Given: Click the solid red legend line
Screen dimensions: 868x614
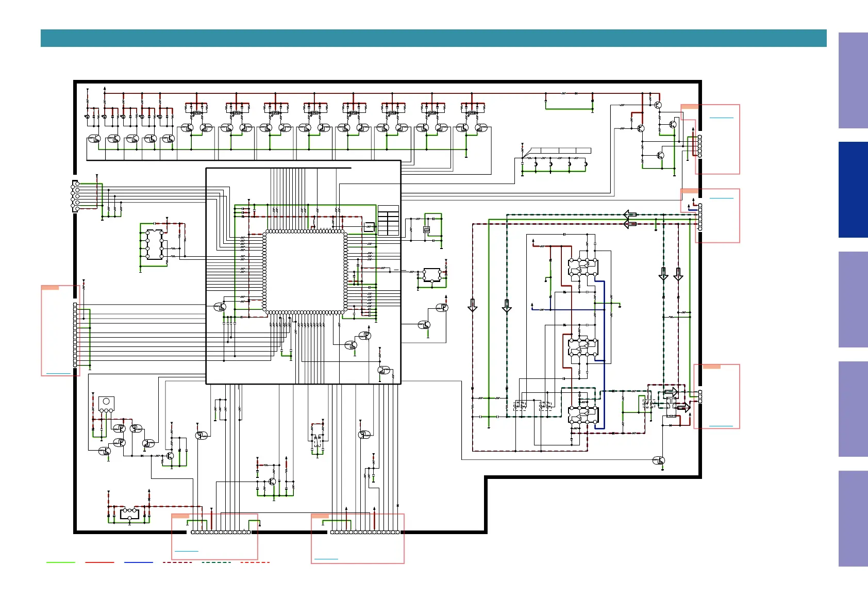Looking at the screenshot, I should [99, 562].
